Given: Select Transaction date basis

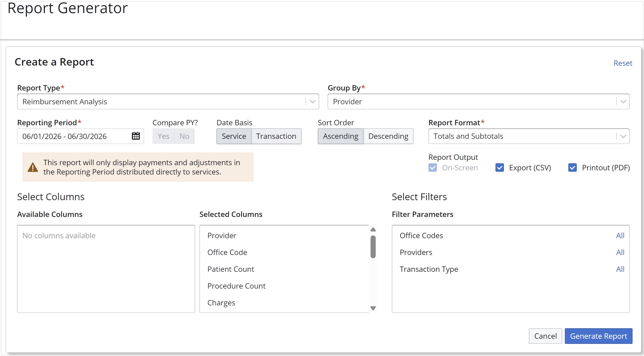Looking at the screenshot, I should click(x=276, y=136).
